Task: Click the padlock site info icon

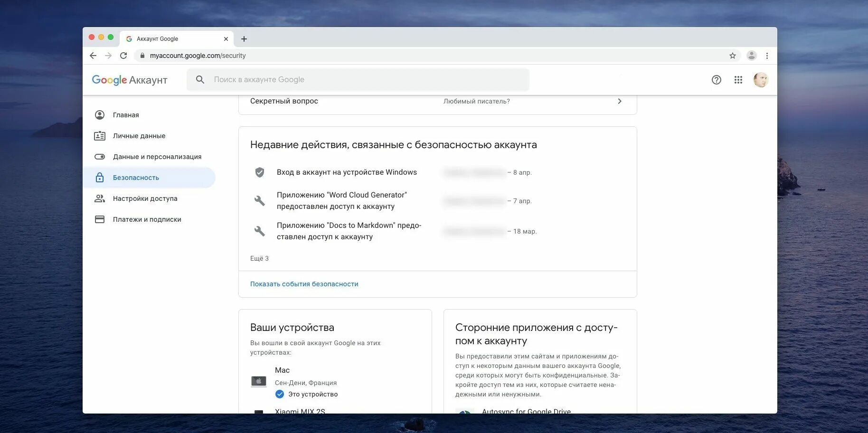Action: point(142,56)
